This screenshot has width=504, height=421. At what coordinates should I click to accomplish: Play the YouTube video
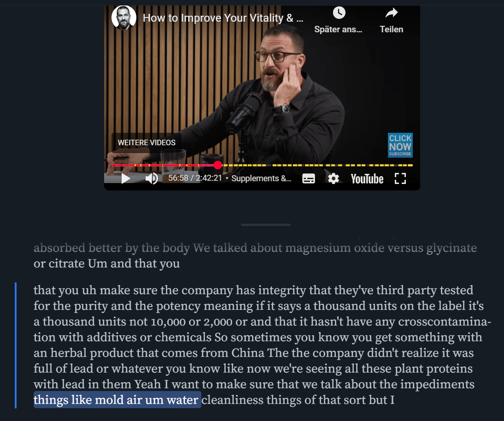[x=126, y=178]
